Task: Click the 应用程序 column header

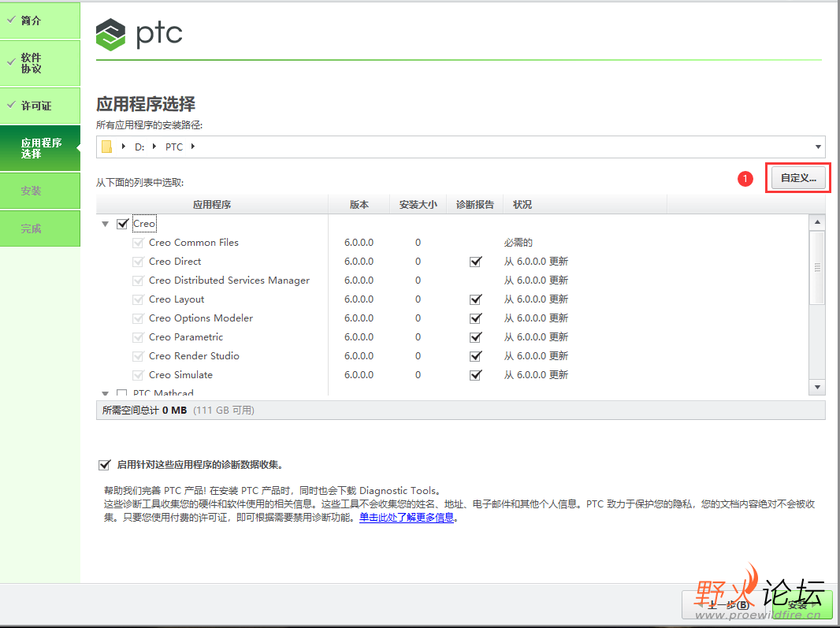Action: 212,205
